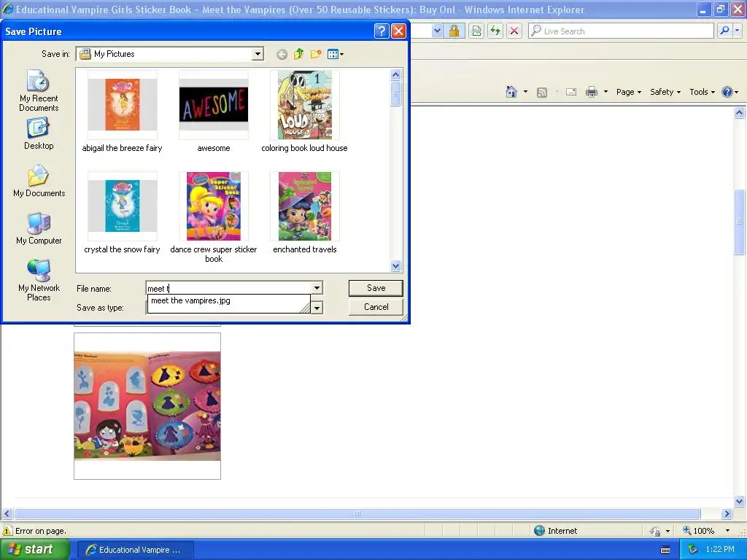
Task: Click browser horizontal scroll left arrow
Action: (7, 514)
